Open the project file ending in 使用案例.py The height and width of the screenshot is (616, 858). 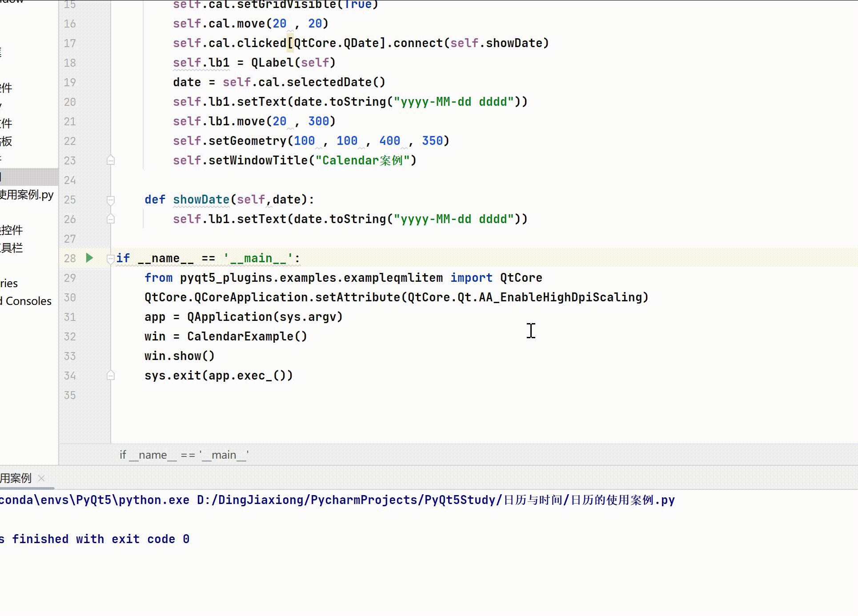(x=27, y=195)
